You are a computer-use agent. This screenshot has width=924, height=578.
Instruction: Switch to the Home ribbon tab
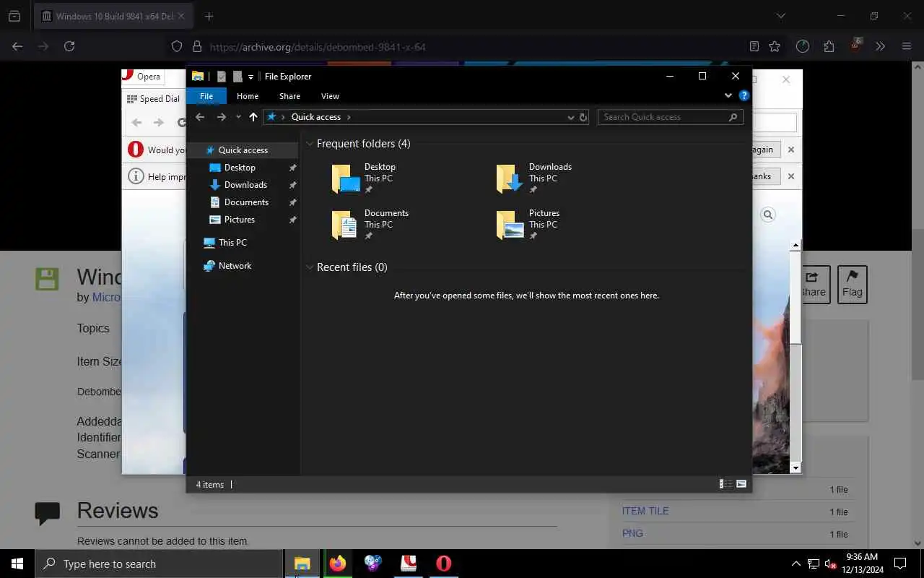click(248, 96)
